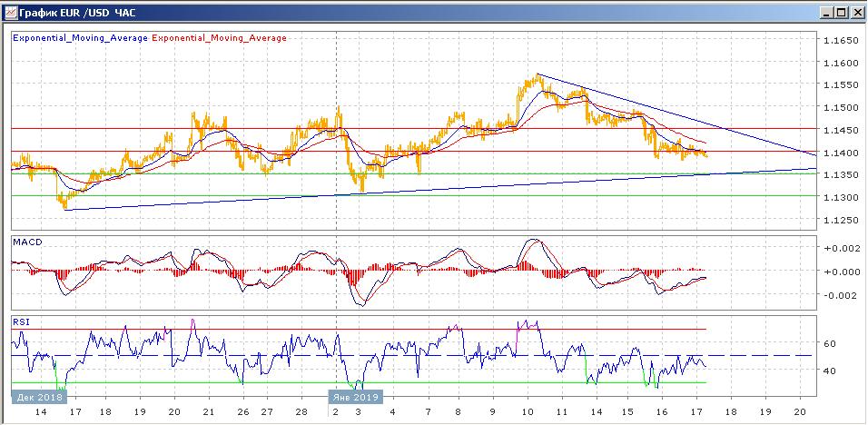
Task: Click the 60 level on RSI scale
Action: click(x=829, y=343)
